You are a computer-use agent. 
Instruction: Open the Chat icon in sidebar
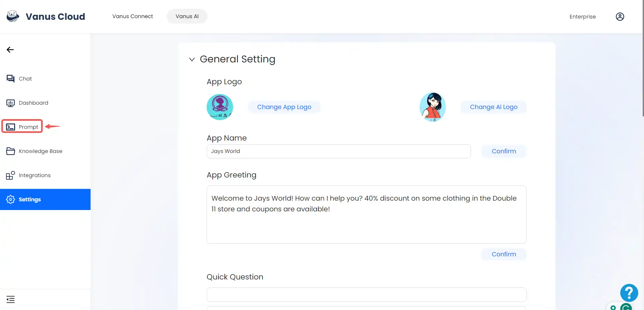click(10, 79)
